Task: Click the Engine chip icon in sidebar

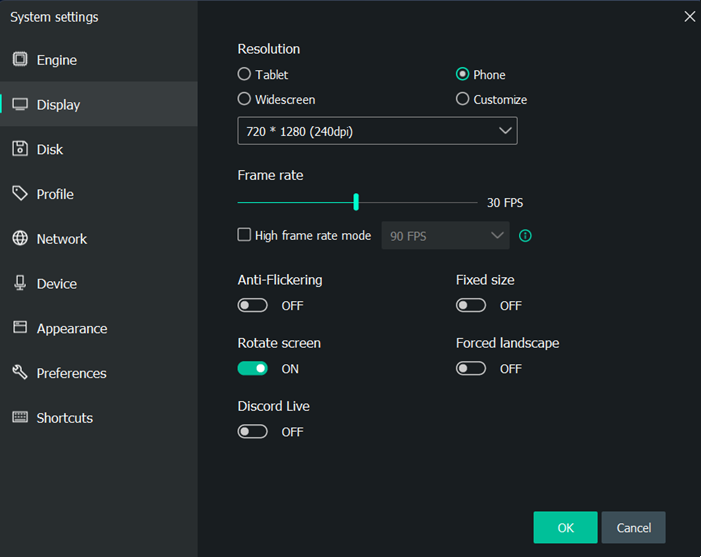Action: point(20,59)
